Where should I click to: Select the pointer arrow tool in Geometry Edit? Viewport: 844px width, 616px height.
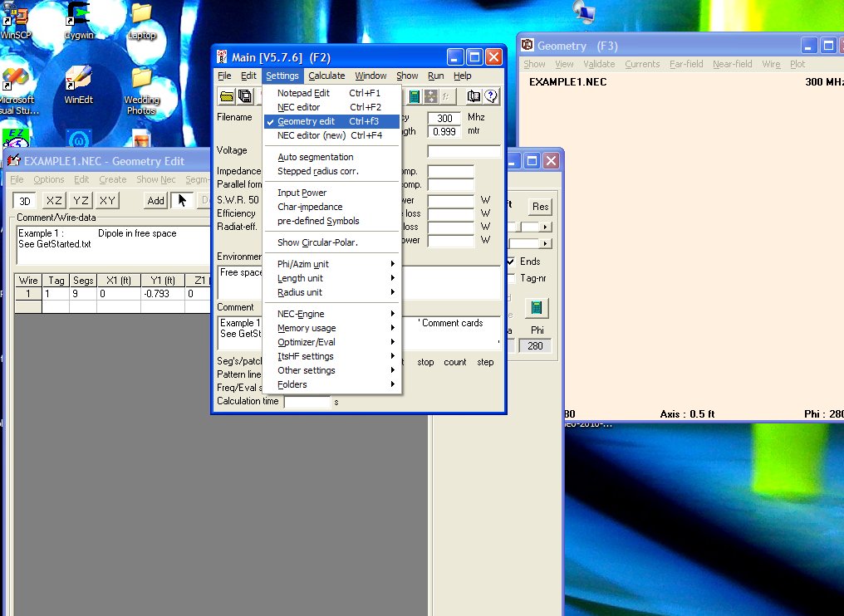point(182,200)
